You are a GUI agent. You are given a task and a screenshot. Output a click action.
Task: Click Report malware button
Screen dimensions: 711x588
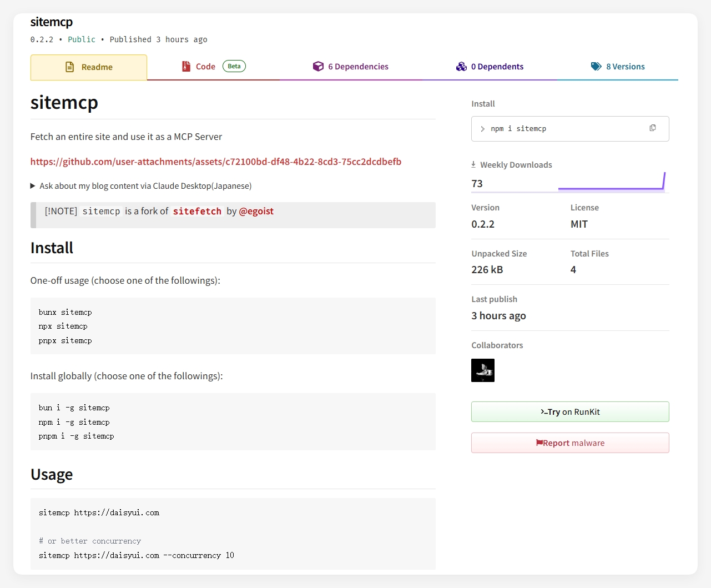570,443
